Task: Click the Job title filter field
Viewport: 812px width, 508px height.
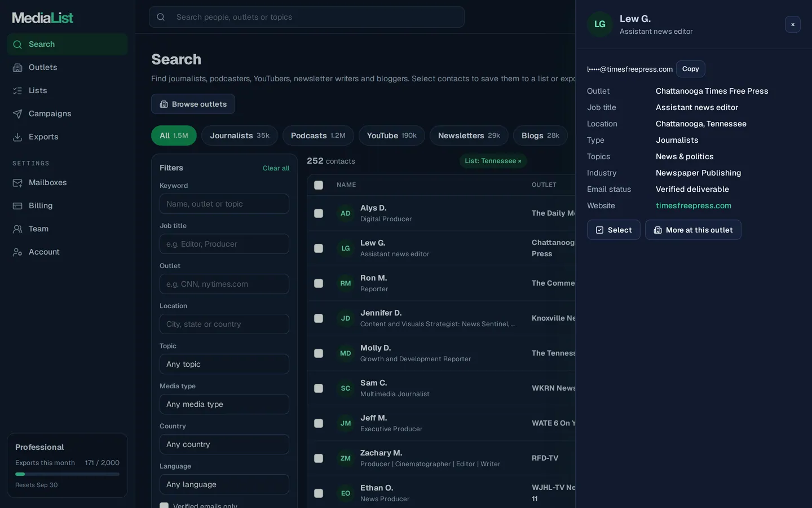Action: 224,244
